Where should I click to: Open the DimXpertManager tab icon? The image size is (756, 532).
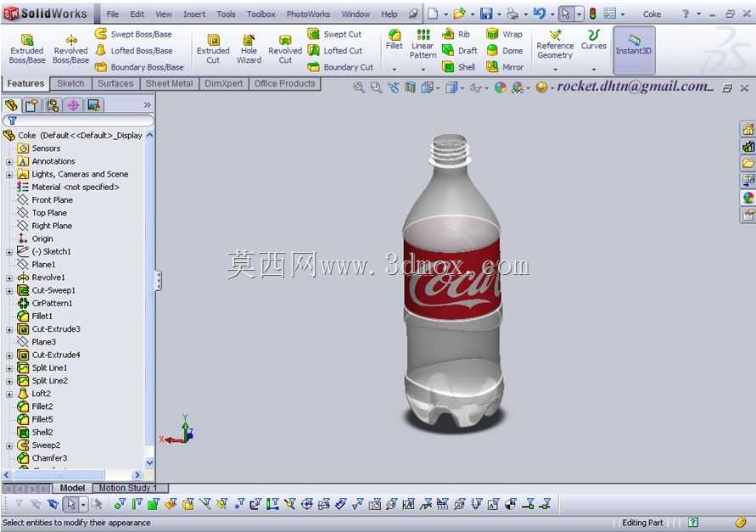(73, 104)
